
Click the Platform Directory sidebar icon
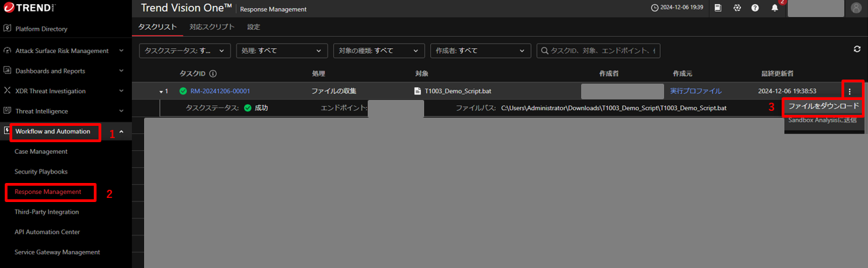[7, 29]
